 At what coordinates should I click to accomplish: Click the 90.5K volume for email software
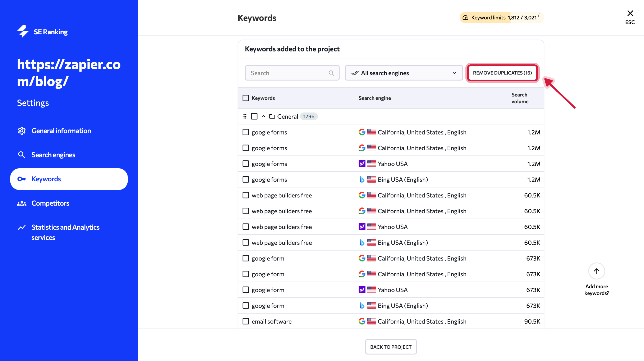tap(532, 321)
